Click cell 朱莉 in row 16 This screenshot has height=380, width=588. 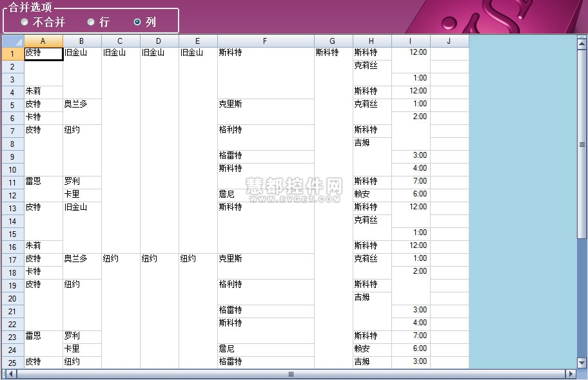coord(43,247)
